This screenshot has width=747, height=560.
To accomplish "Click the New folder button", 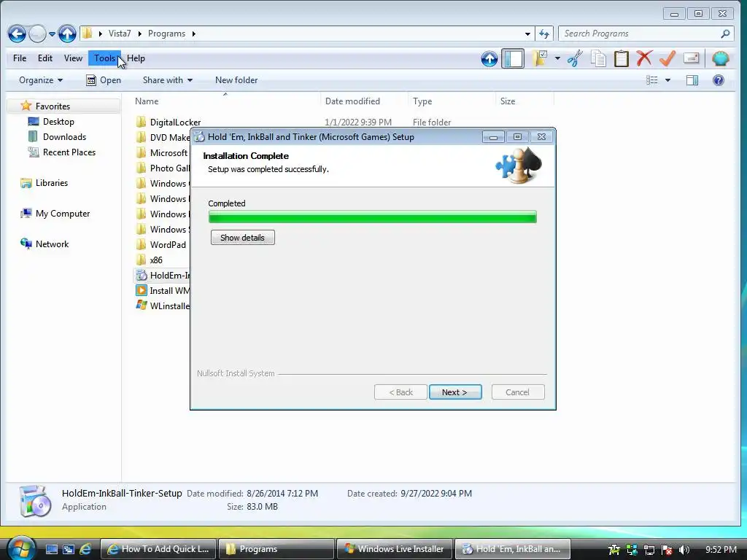I will [x=236, y=80].
